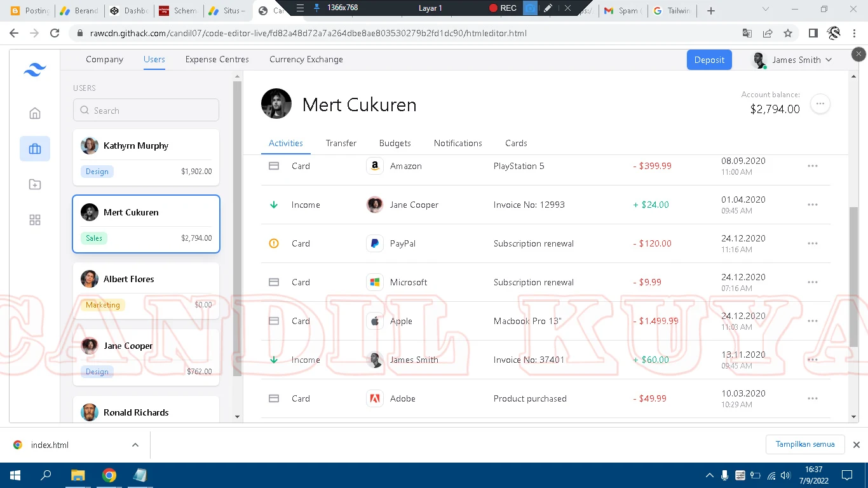Click in the users Search field
This screenshot has height=488, width=868.
146,110
